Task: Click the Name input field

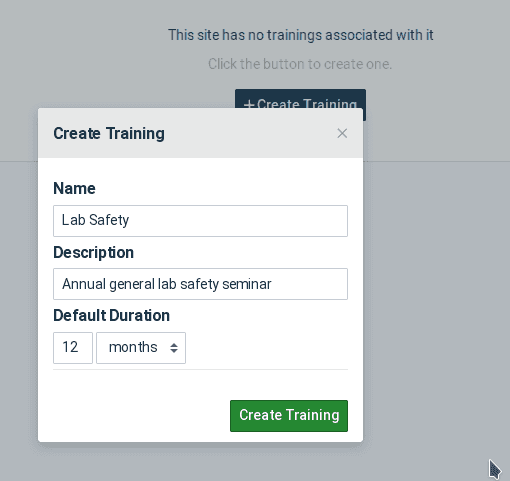Action: (200, 221)
